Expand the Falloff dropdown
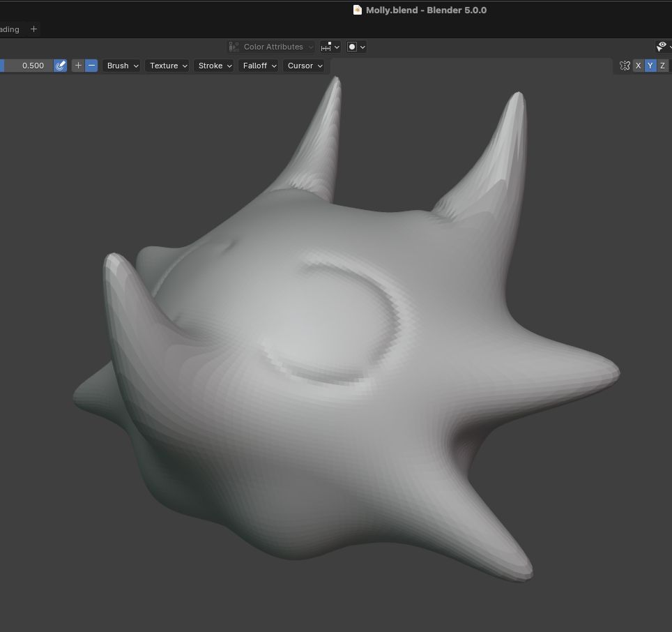 coord(258,66)
